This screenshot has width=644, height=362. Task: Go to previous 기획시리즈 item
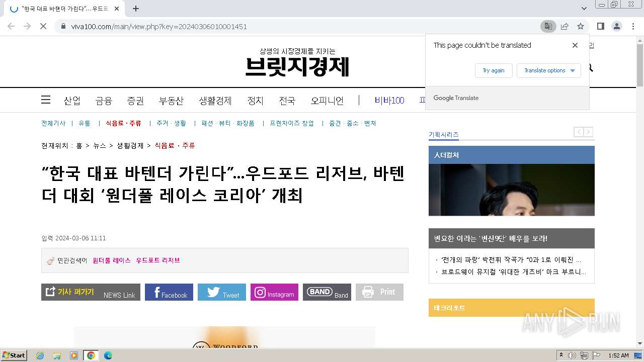pos(579,132)
